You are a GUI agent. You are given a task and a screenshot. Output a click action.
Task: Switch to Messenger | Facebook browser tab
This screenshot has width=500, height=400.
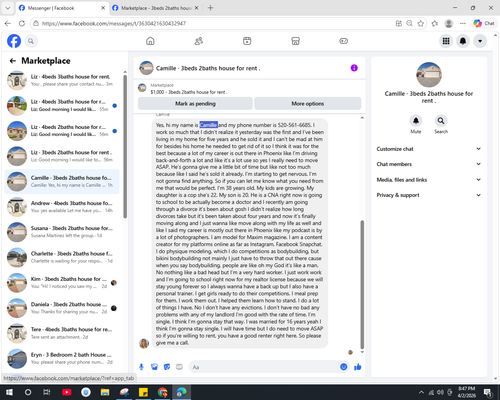click(x=62, y=8)
